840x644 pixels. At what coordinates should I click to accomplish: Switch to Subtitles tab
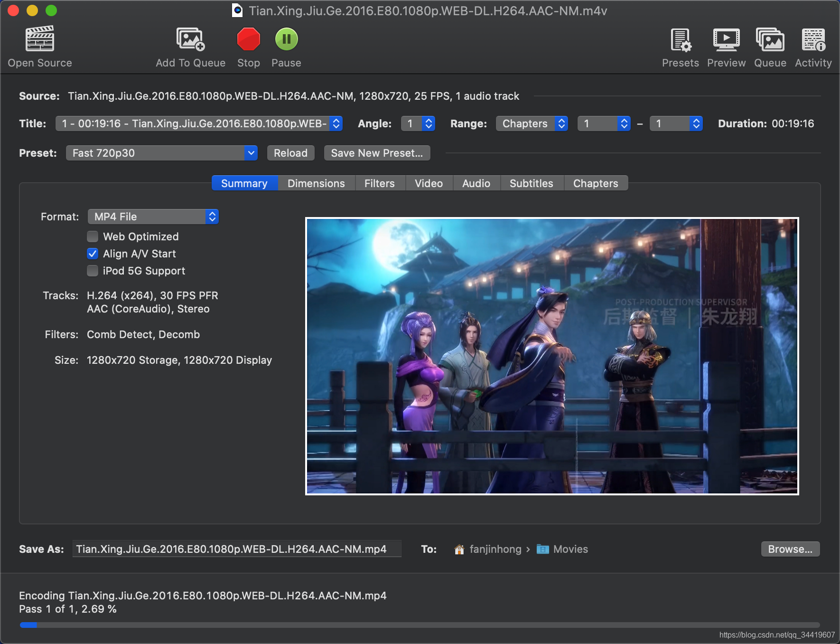click(x=532, y=183)
